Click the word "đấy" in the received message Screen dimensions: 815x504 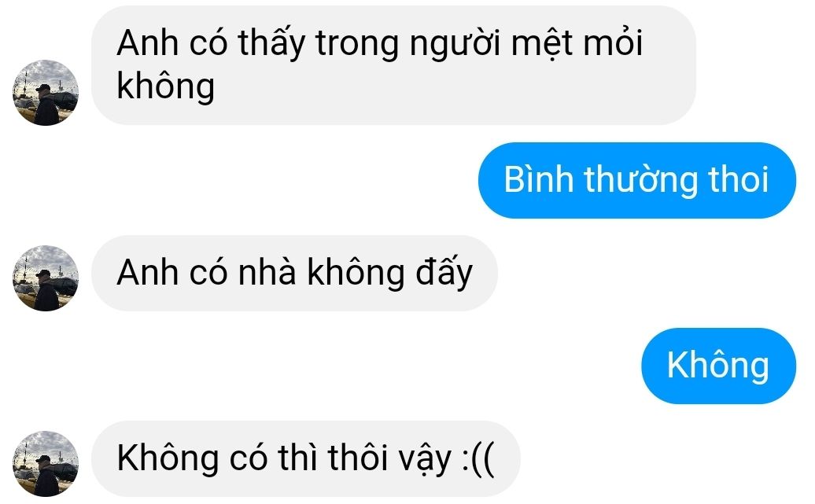[x=444, y=274]
